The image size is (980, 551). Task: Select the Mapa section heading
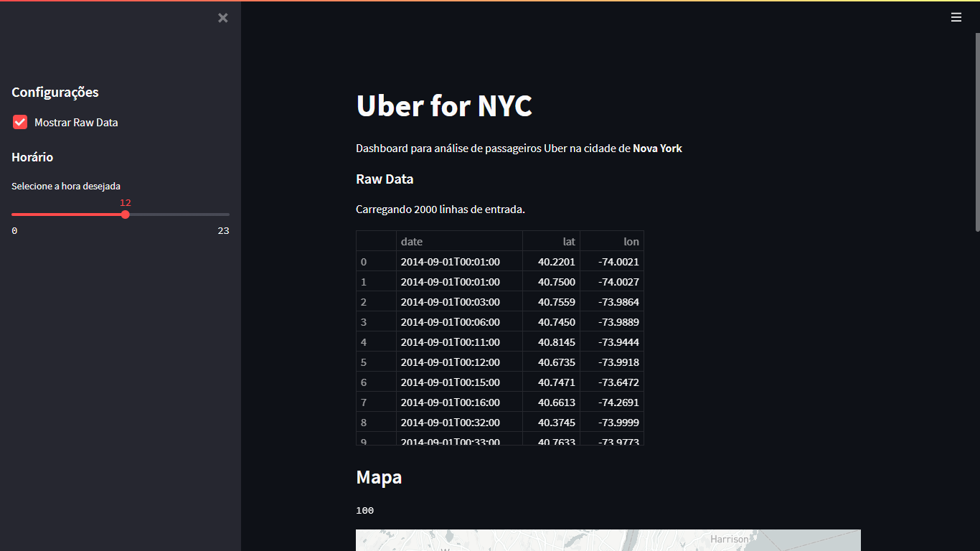pyautogui.click(x=378, y=476)
